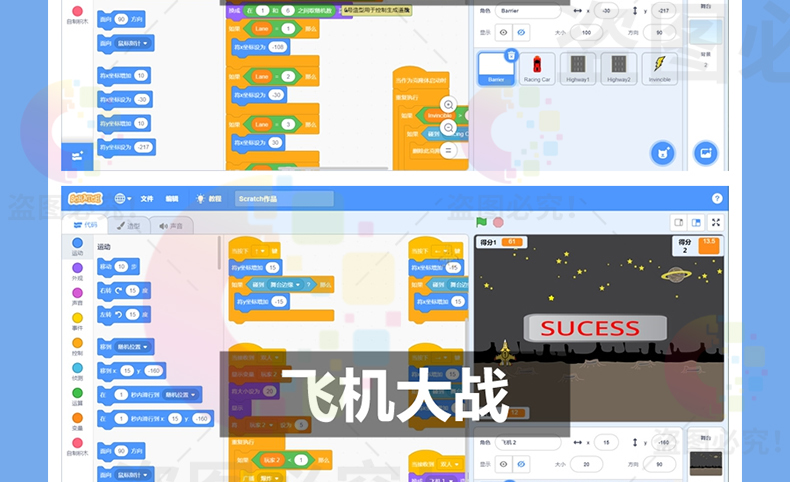Screen dimensions: 790x482
Task: Switch to small stage layout
Action: point(679,222)
